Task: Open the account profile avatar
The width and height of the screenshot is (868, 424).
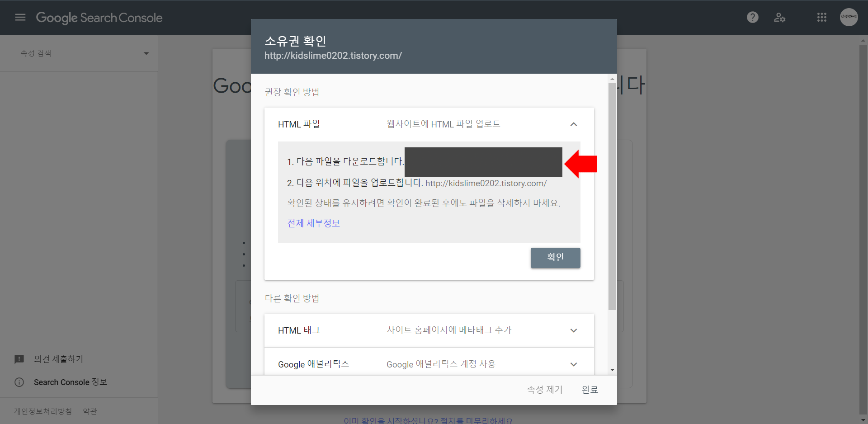Action: pyautogui.click(x=849, y=17)
